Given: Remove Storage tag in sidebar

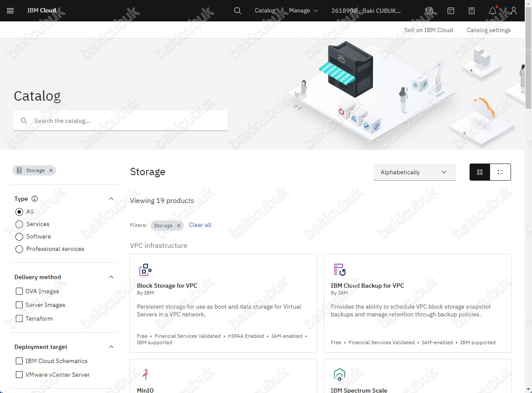Looking at the screenshot, I should [x=51, y=170].
